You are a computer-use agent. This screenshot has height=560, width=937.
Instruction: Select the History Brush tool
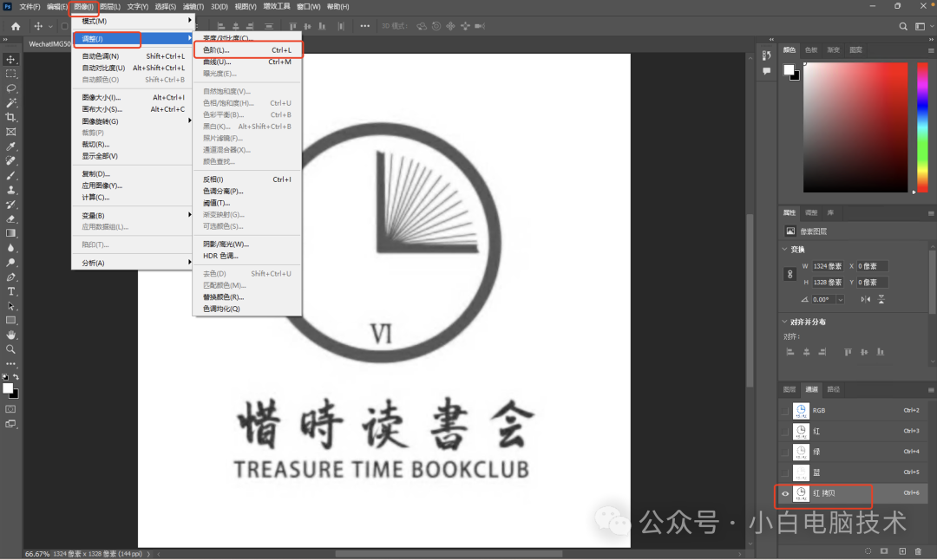click(x=10, y=205)
